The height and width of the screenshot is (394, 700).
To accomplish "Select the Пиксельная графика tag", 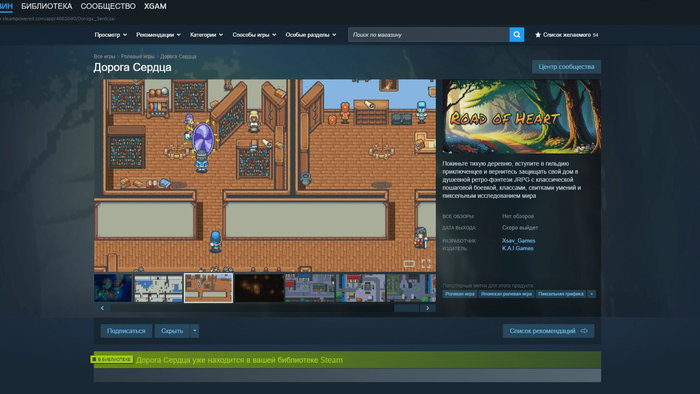I will click(561, 294).
